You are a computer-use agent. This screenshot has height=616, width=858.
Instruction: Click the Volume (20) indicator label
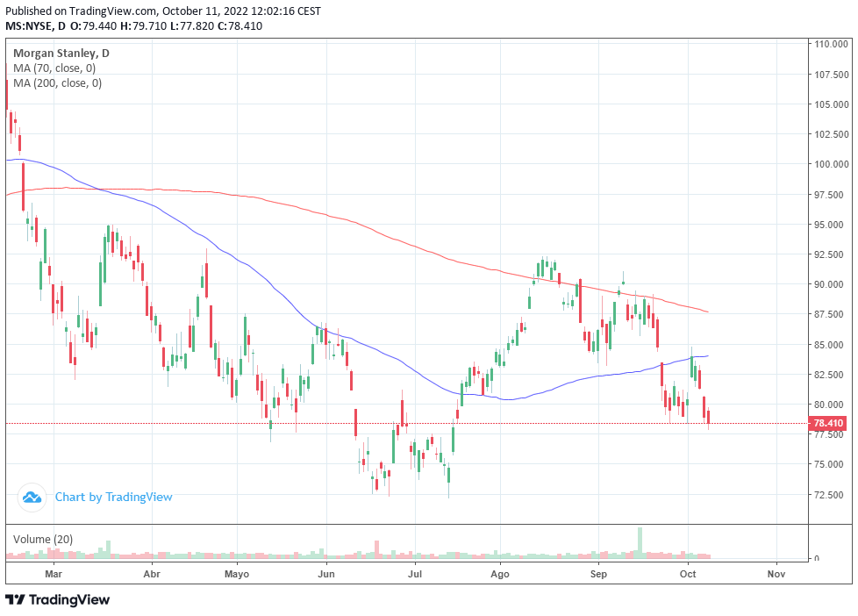(43, 540)
